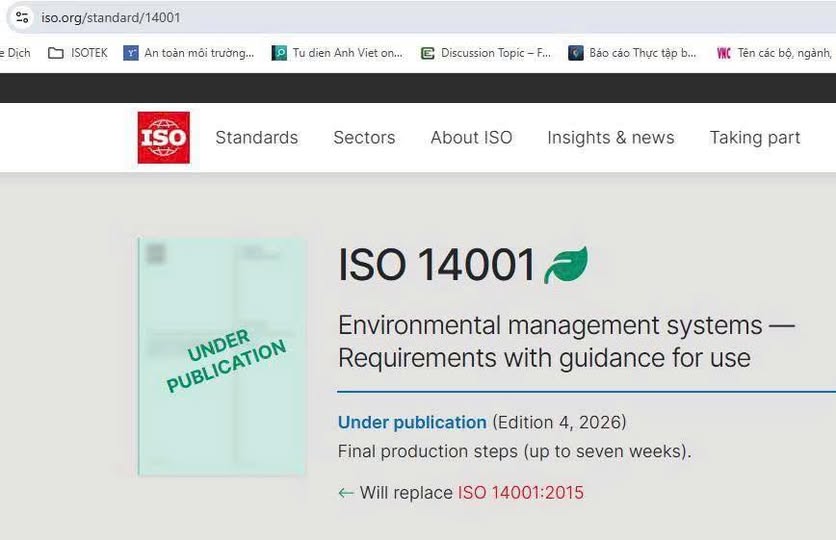
Task: Click the ISO 14001 heading
Action: point(437,264)
